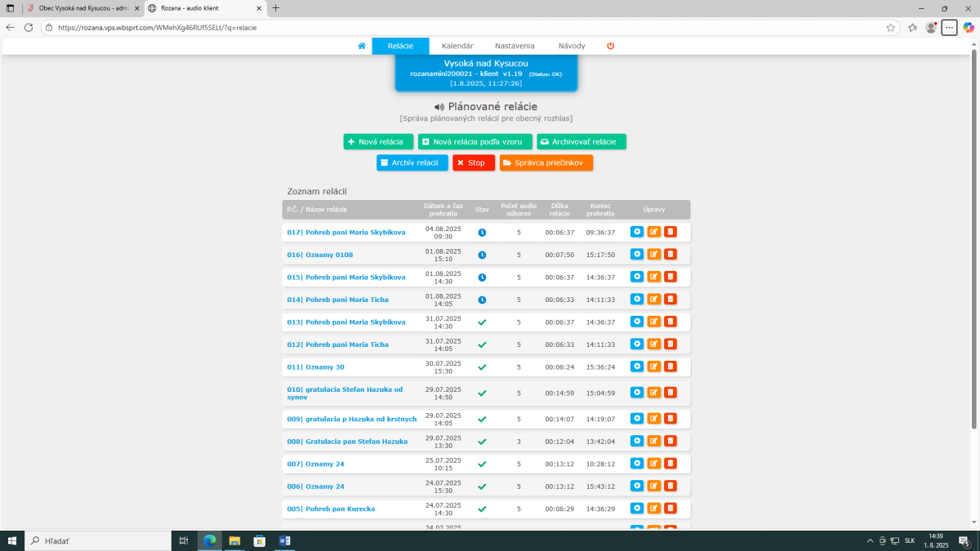The width and height of the screenshot is (980, 551).
Task: Click scheduled clock status of relation 015
Action: tap(482, 278)
